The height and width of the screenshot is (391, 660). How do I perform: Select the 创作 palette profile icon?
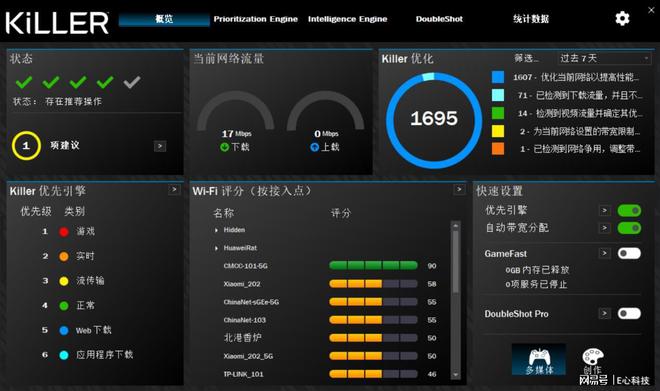(593, 360)
